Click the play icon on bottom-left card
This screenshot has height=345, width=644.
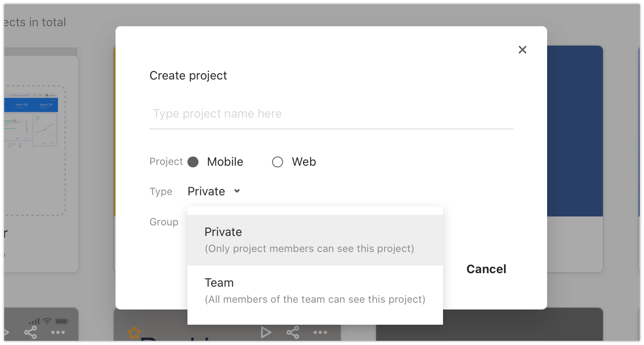point(7,332)
